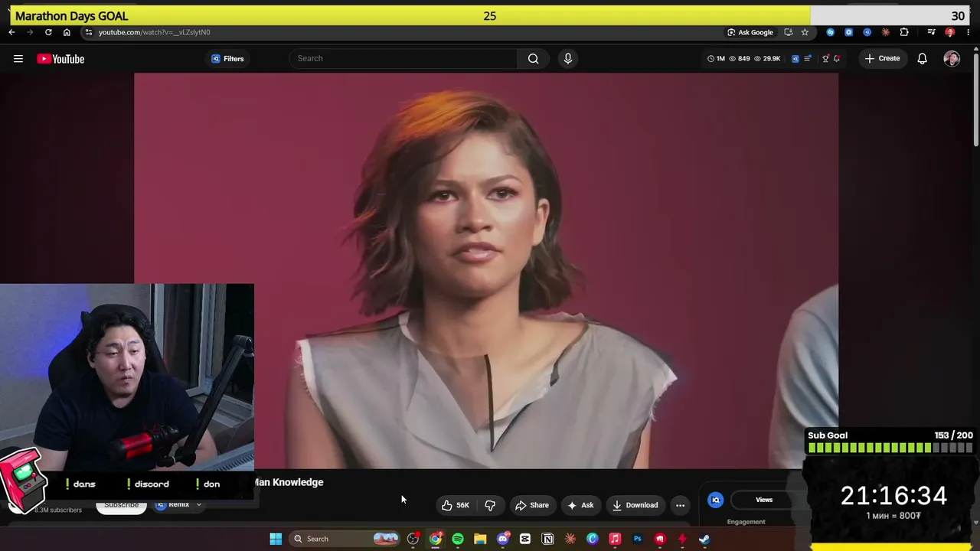
Task: Open Photoshop from taskbar
Action: [637, 539]
